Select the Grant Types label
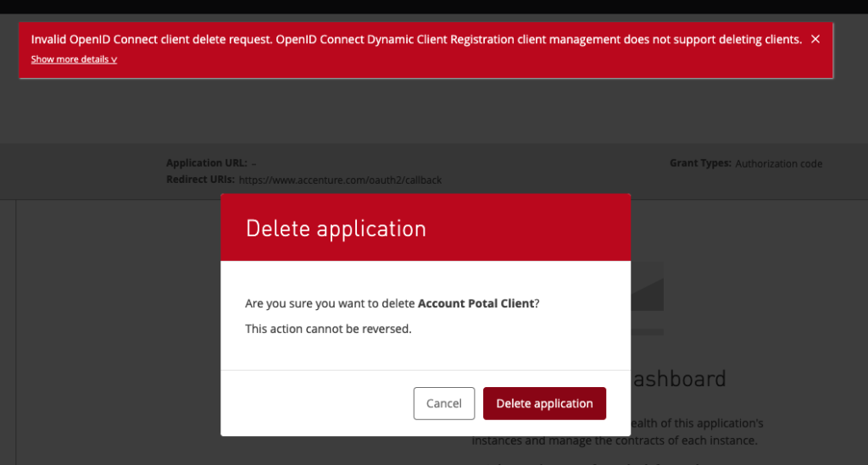Image resolution: width=868 pixels, height=465 pixels. (700, 163)
